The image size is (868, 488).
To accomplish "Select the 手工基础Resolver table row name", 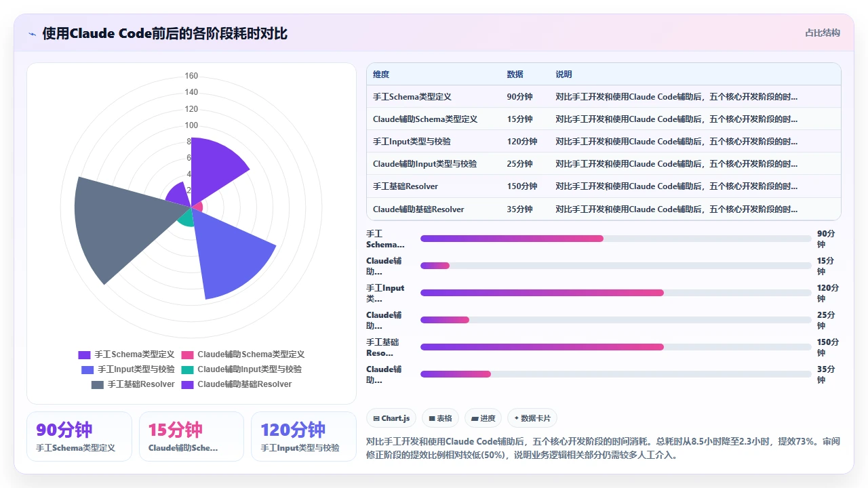I will click(x=406, y=186).
